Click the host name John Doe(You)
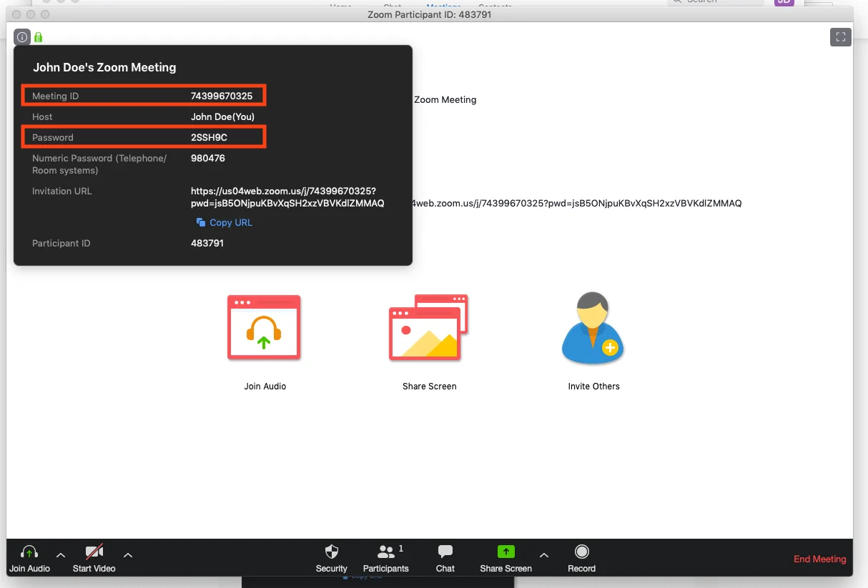868x588 pixels. [222, 116]
